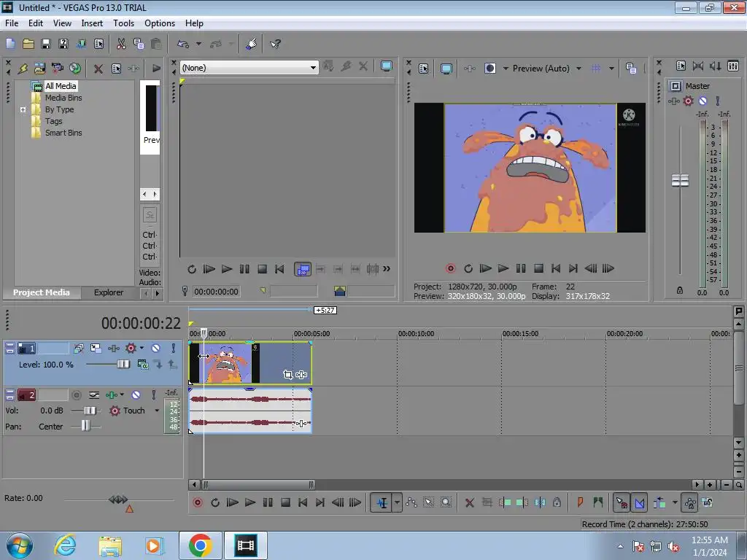Expand the By Type folder in the tree
The image size is (747, 560).
click(x=23, y=109)
